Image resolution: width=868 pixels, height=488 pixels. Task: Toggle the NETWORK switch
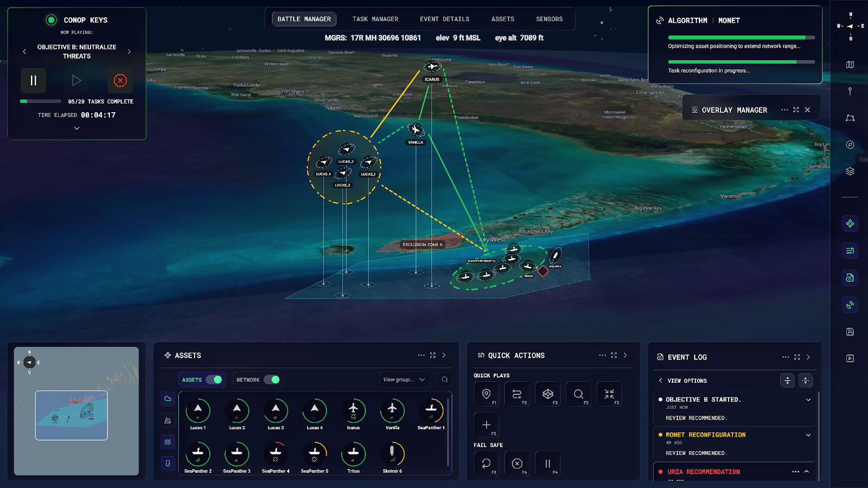[x=272, y=380]
